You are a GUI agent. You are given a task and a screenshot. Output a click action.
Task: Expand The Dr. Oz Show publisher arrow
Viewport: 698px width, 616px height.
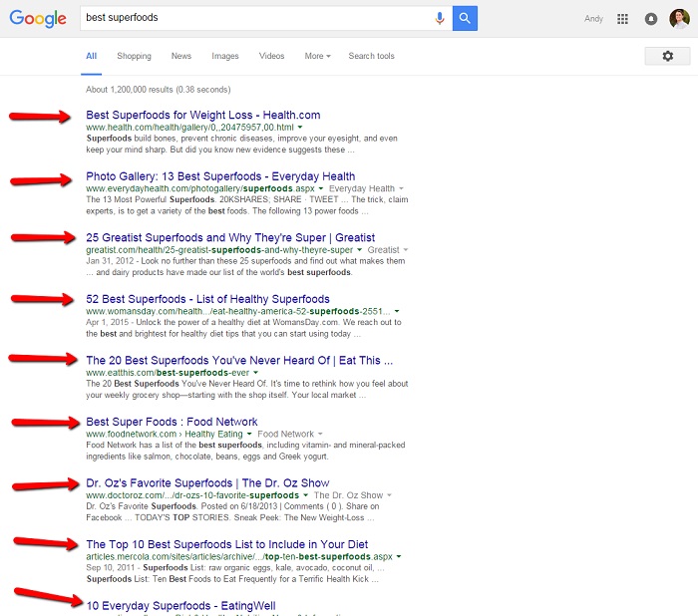[x=389, y=495]
